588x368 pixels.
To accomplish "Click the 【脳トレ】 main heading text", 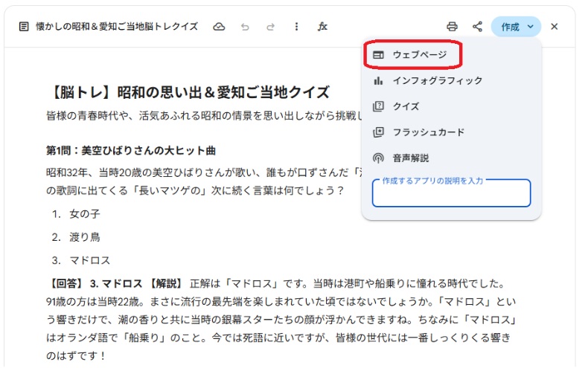I will [x=188, y=92].
